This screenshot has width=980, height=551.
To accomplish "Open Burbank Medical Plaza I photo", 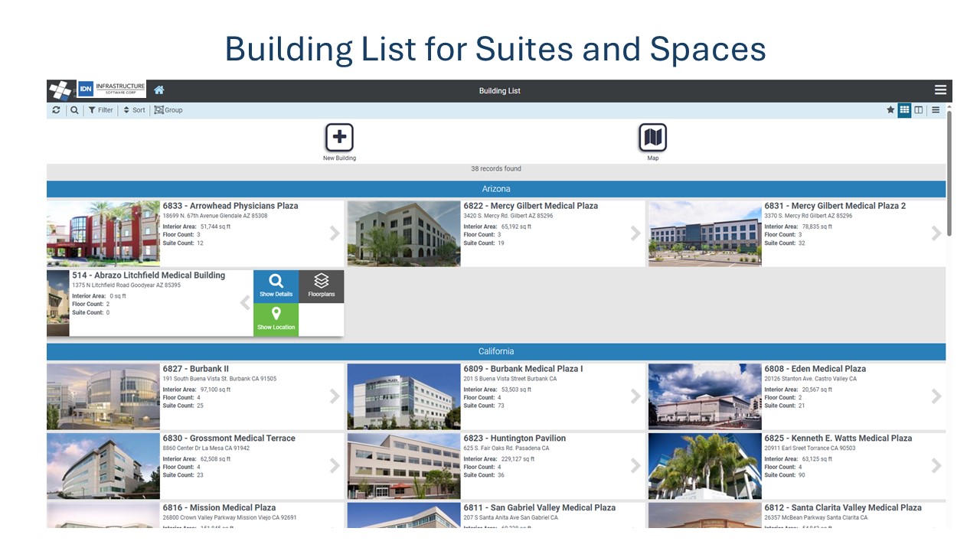I will pyautogui.click(x=404, y=396).
